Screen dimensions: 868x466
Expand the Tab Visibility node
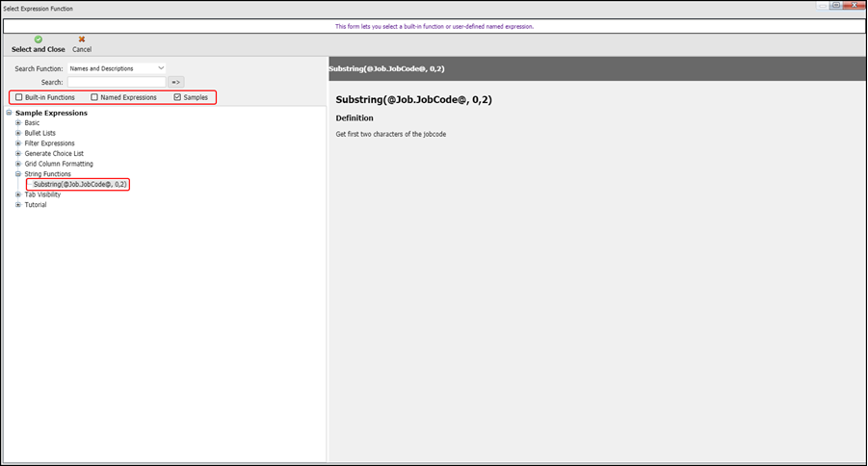(x=18, y=194)
